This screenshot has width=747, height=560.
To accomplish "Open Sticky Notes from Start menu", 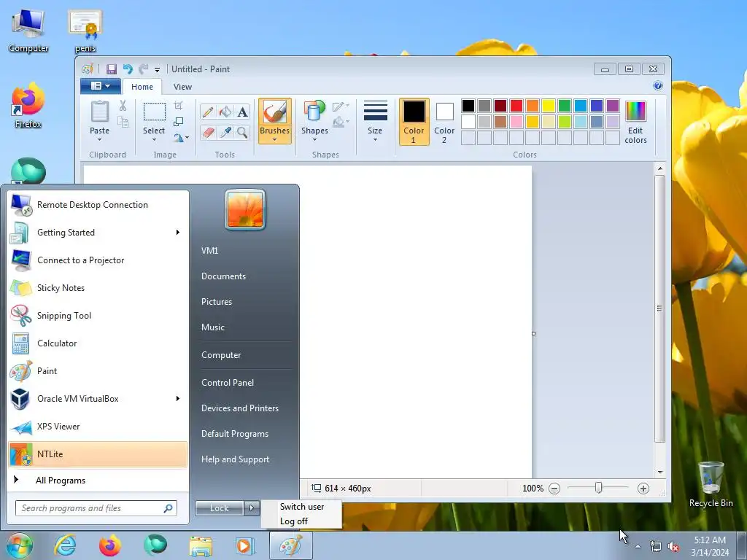I will point(98,288).
